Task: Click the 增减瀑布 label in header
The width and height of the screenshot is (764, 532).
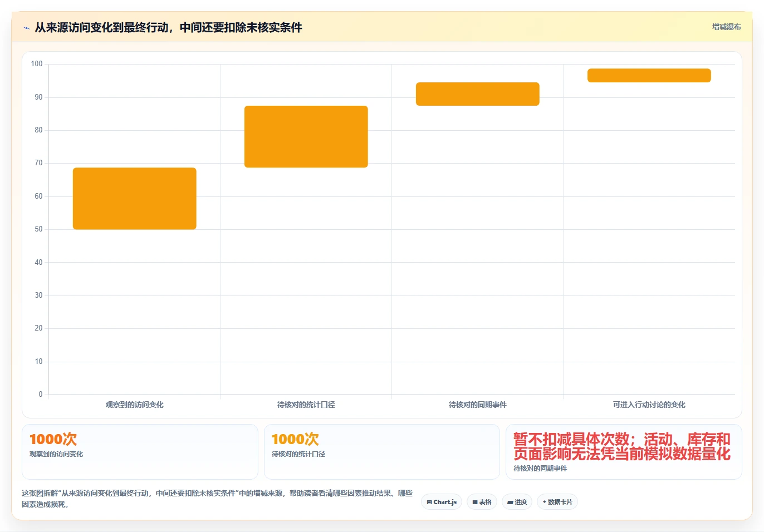Action: click(x=726, y=27)
